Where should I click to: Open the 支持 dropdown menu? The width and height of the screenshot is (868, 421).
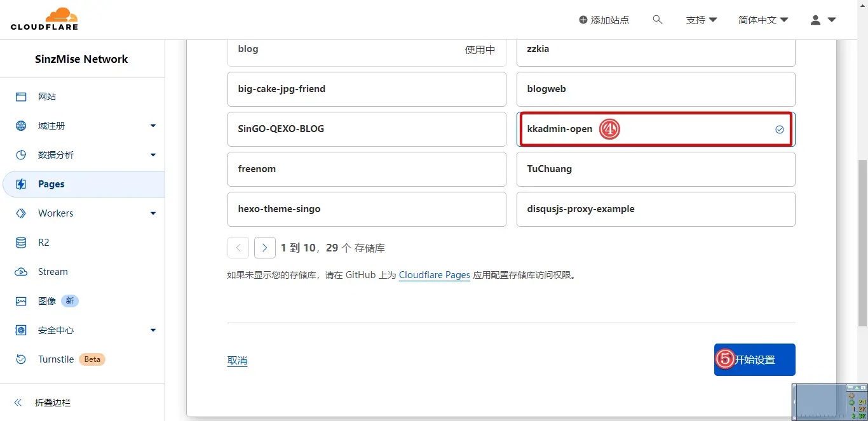coord(702,20)
